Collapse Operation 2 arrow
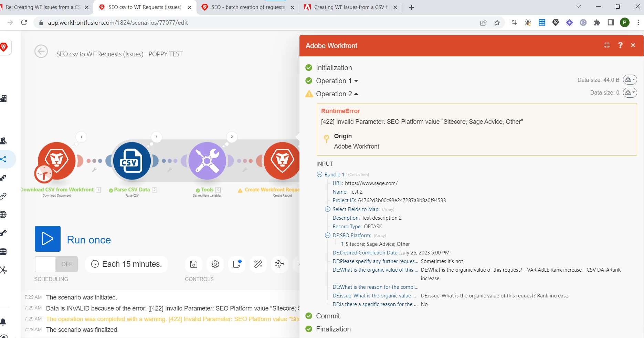Image resolution: width=644 pixels, height=338 pixels. pyautogui.click(x=356, y=94)
